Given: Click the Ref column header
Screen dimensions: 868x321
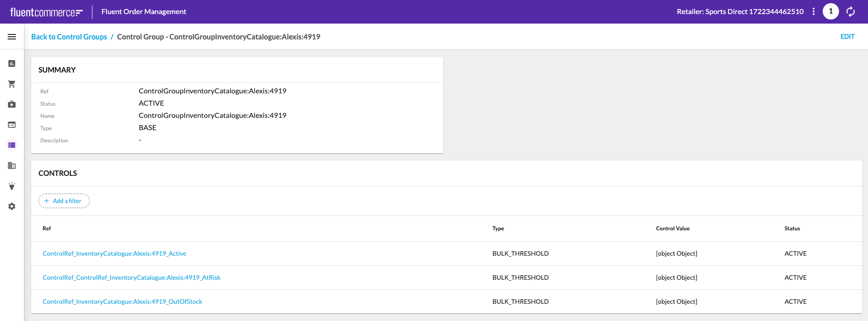Looking at the screenshot, I should [x=47, y=229].
